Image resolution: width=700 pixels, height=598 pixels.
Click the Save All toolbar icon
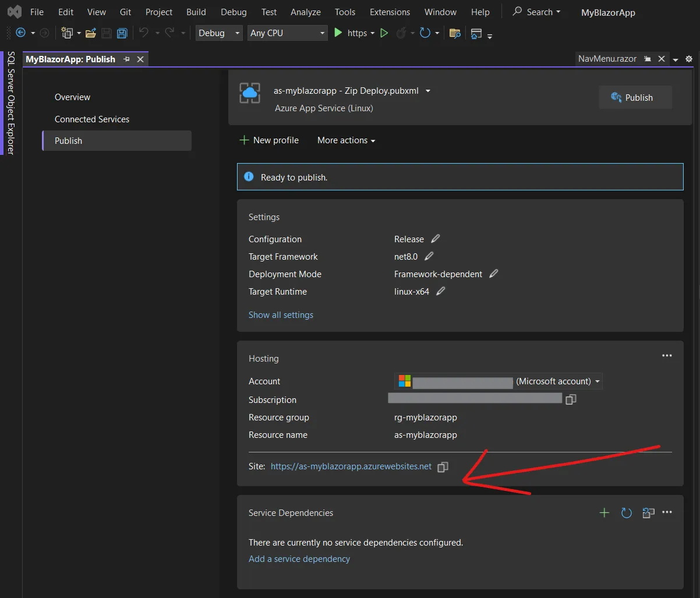click(122, 33)
